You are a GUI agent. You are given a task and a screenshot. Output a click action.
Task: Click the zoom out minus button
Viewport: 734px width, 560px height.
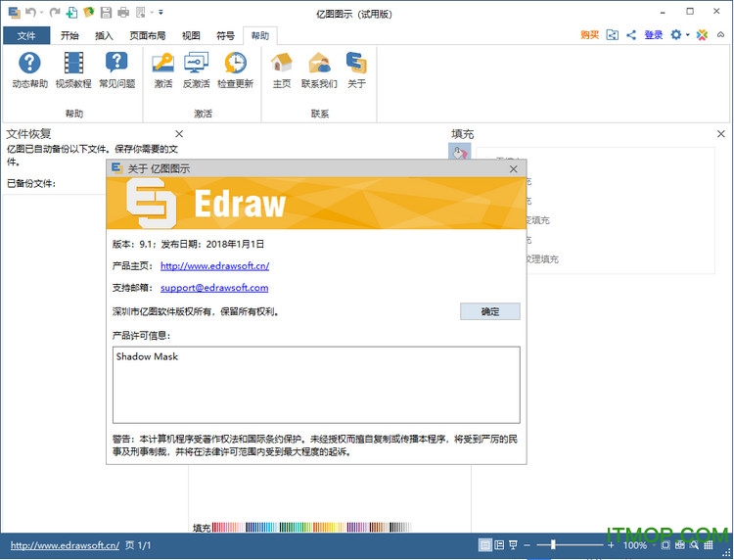528,545
